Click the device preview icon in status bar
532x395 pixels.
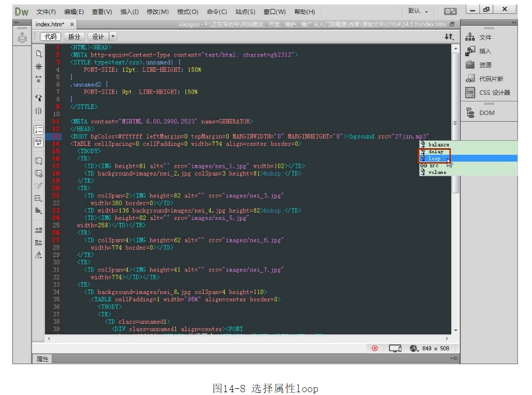[x=395, y=348]
